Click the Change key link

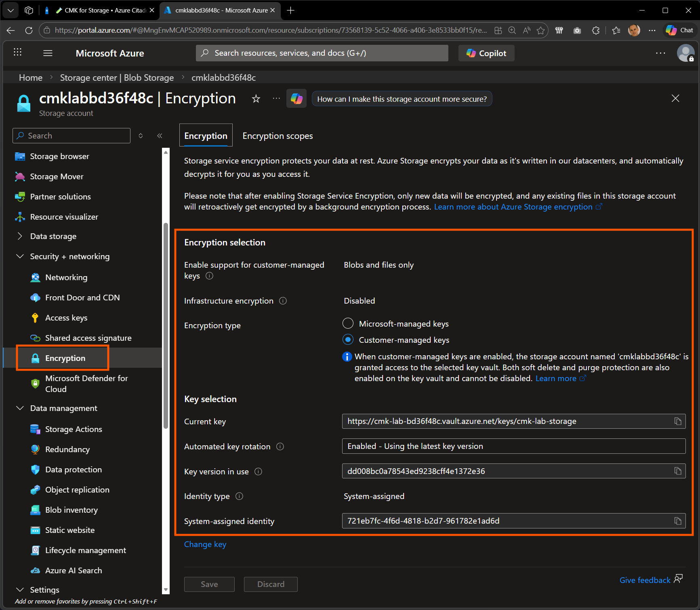point(205,544)
